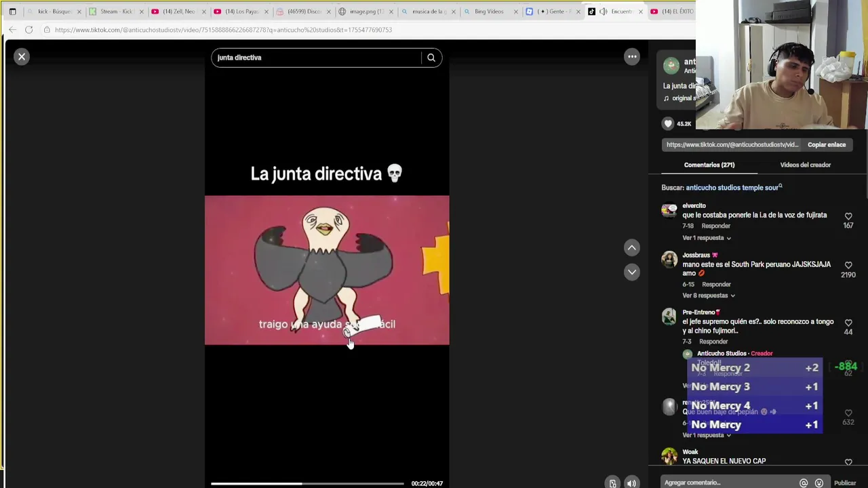Go back with the browser back arrow
Viewport: 868px width, 488px height.
click(x=12, y=30)
